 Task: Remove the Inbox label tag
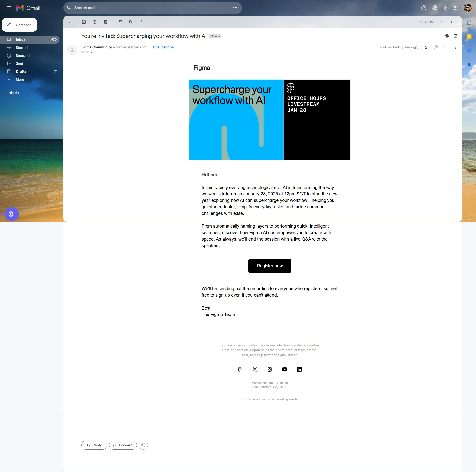219,36
